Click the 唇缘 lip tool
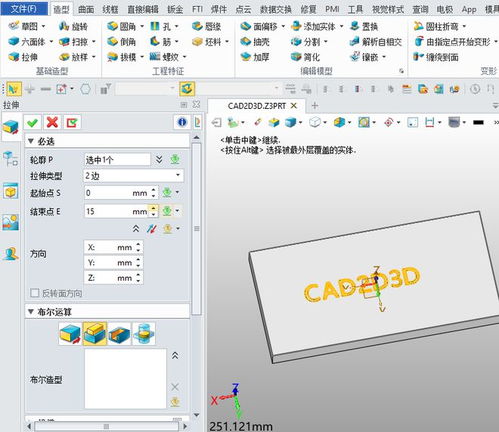 tap(207, 26)
